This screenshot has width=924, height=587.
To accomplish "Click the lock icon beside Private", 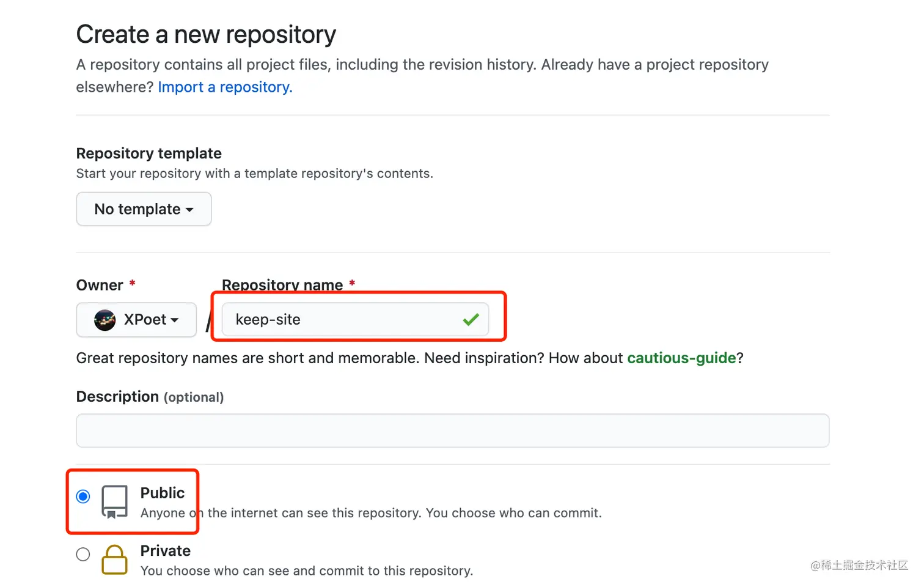I will click(114, 559).
